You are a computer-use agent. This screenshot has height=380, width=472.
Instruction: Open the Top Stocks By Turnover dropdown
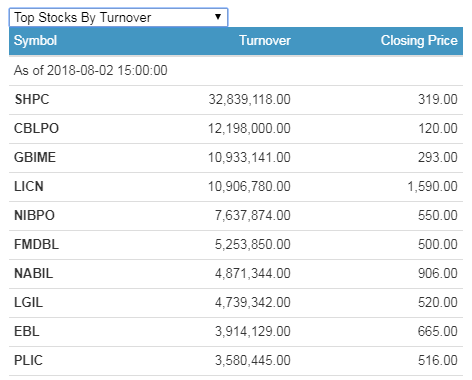(118, 17)
